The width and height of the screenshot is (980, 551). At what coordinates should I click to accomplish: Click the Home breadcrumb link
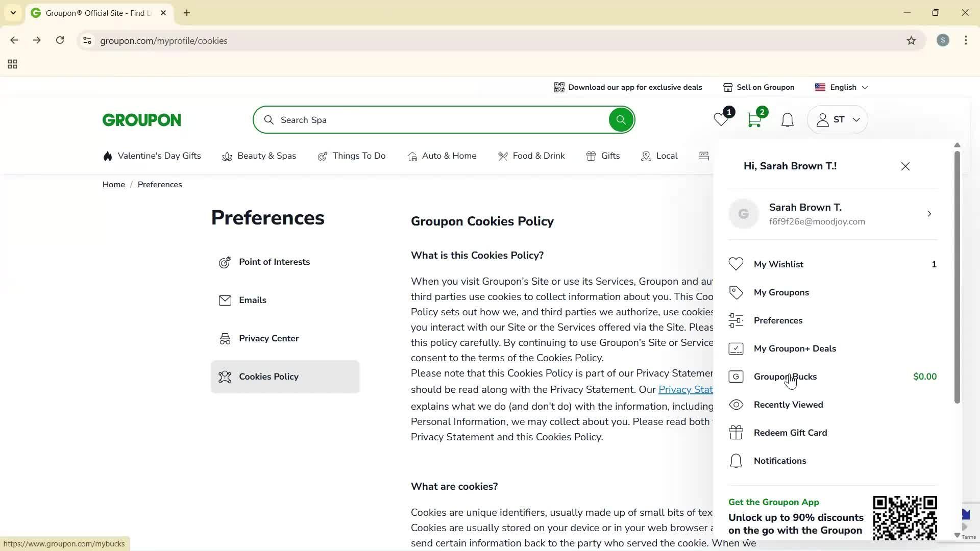tap(113, 184)
